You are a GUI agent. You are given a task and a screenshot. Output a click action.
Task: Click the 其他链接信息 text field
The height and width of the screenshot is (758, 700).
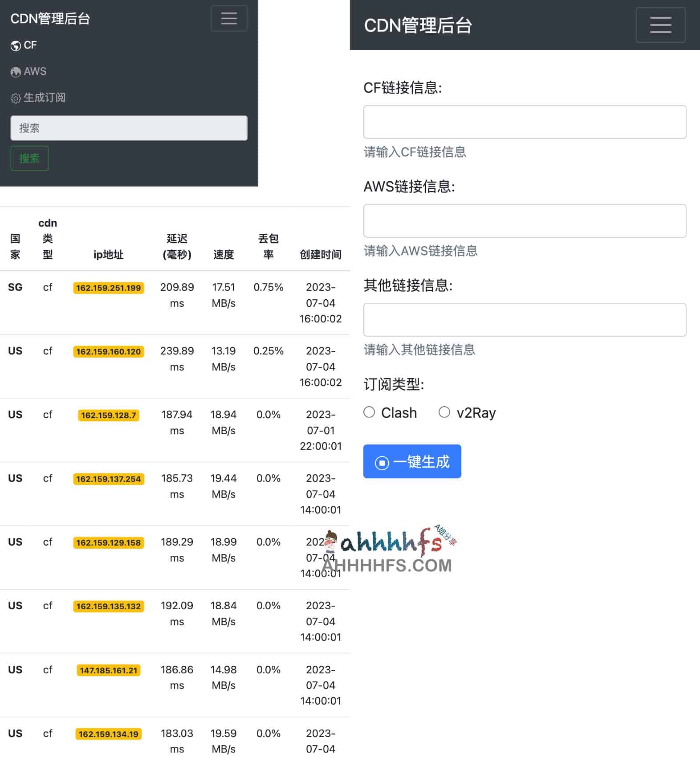tap(525, 320)
